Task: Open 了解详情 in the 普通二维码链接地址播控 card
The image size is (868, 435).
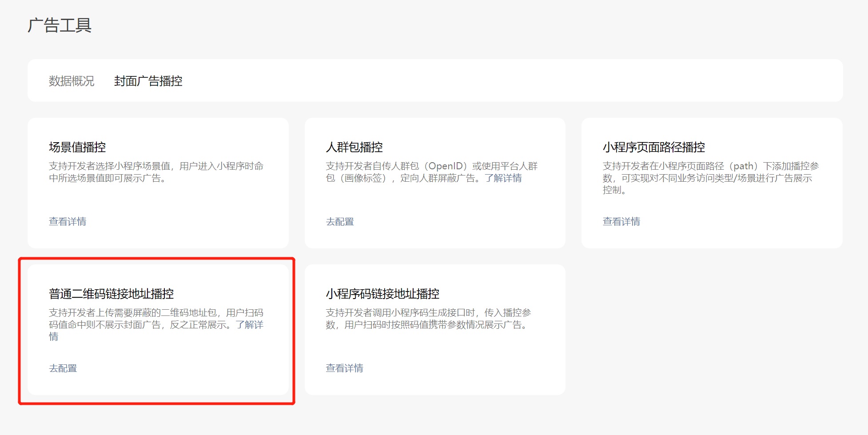Action: 249,325
